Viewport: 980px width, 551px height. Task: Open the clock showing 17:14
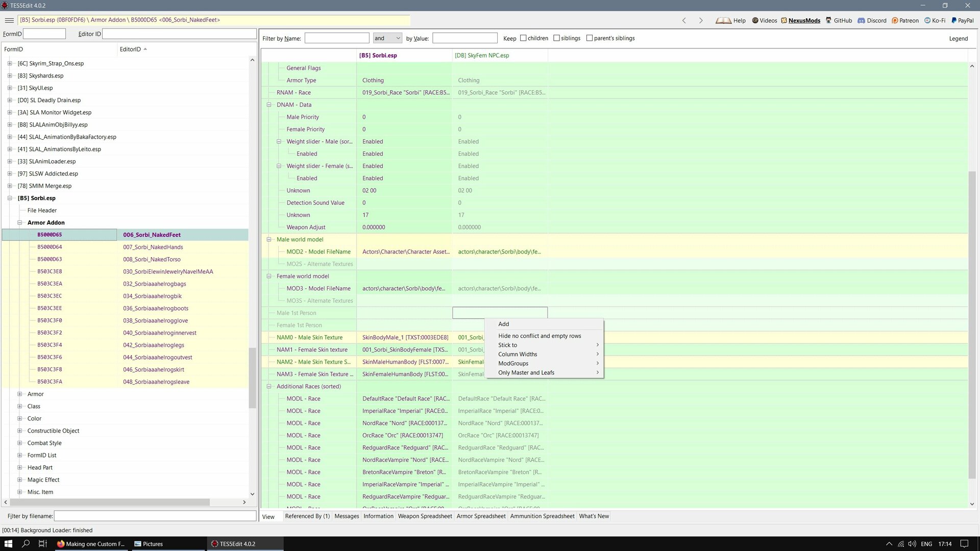pos(945,544)
